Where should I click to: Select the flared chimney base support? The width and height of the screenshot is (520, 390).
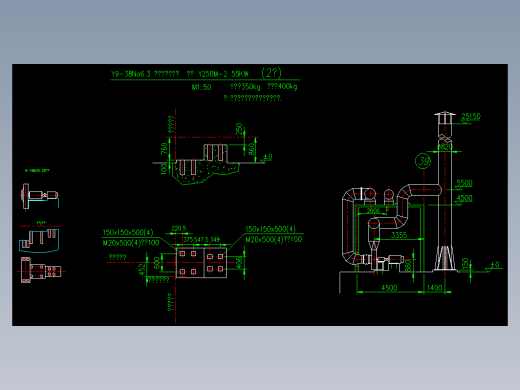[445, 258]
